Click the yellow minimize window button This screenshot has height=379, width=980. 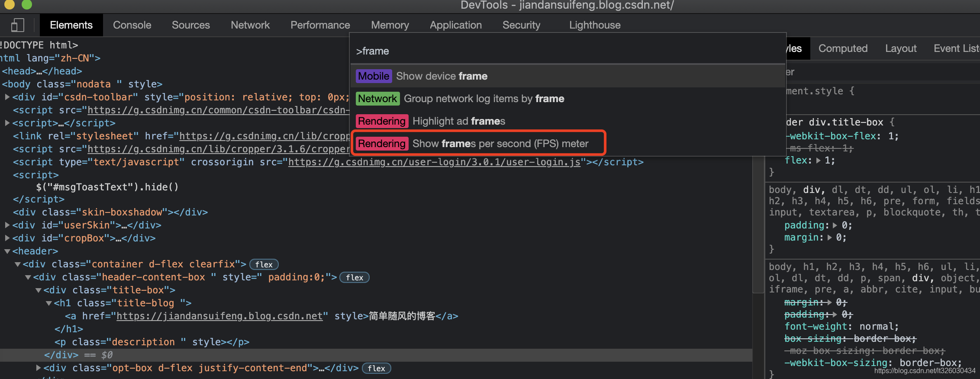[10, 4]
